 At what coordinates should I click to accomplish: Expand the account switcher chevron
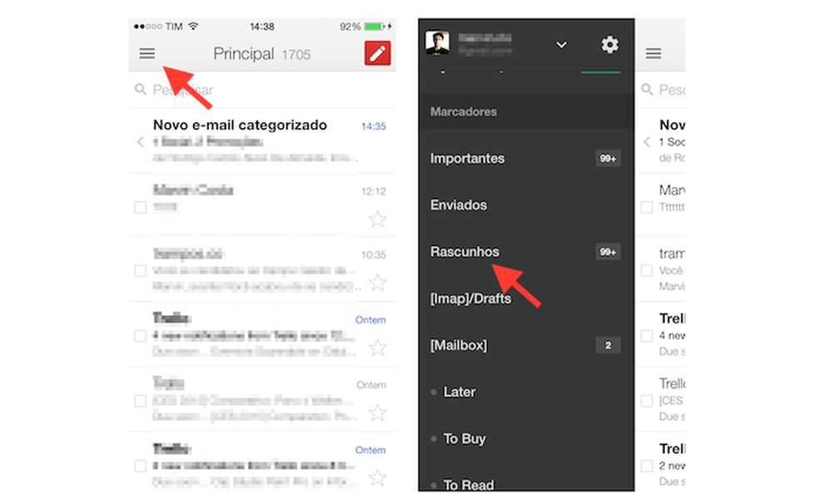click(562, 45)
